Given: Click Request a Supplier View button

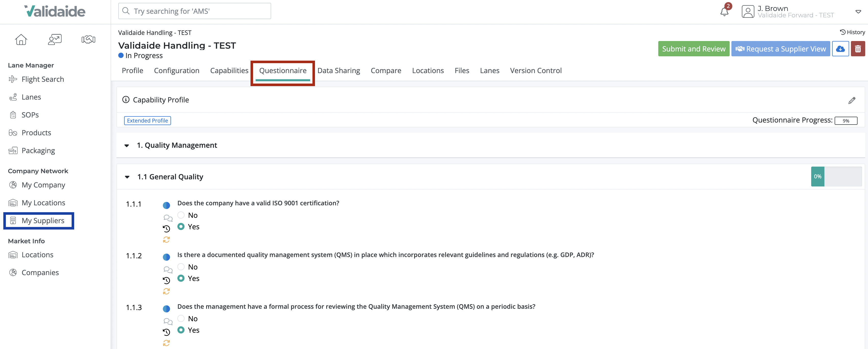Looking at the screenshot, I should point(780,49).
